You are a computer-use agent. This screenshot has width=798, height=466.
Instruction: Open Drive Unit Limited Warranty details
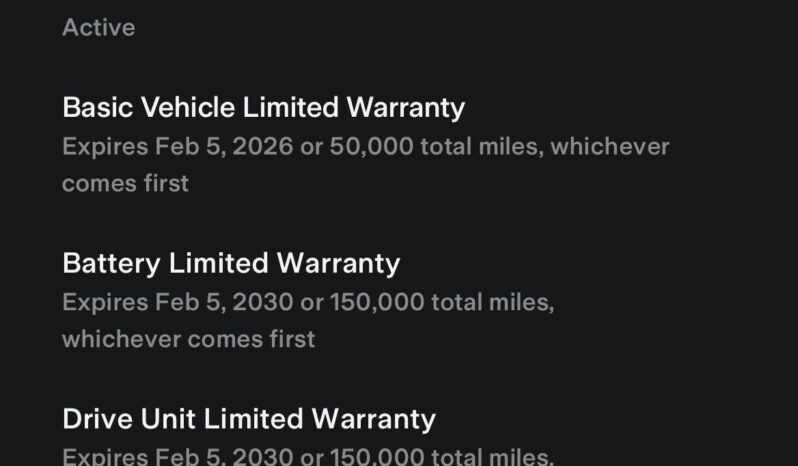tap(249, 419)
